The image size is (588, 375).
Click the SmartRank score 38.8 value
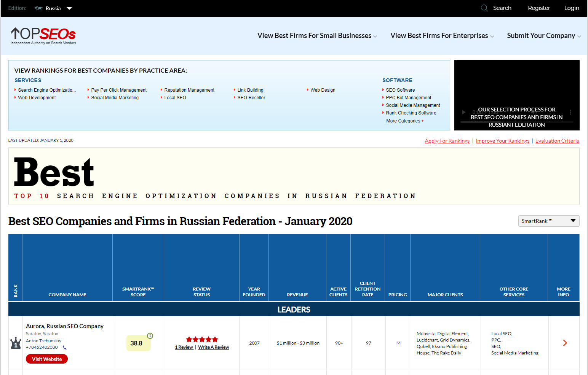pyautogui.click(x=136, y=343)
